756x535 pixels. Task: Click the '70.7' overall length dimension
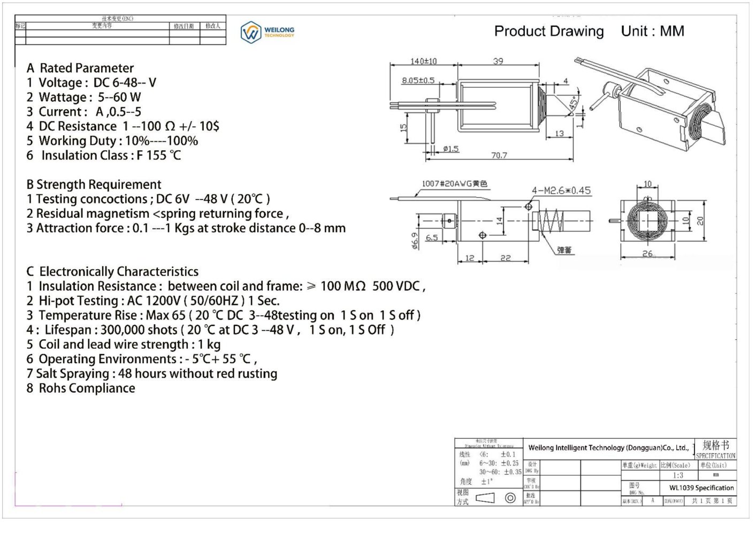(499, 155)
